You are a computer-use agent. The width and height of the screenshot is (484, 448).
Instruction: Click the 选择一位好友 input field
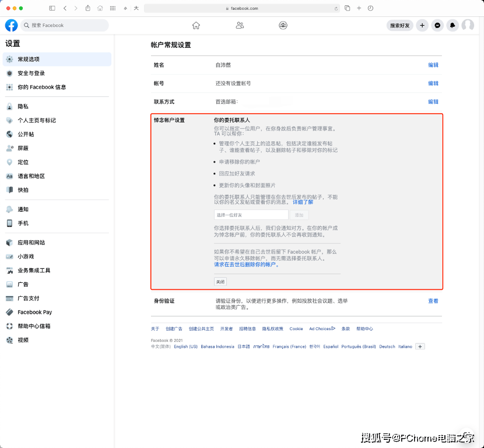pos(251,215)
